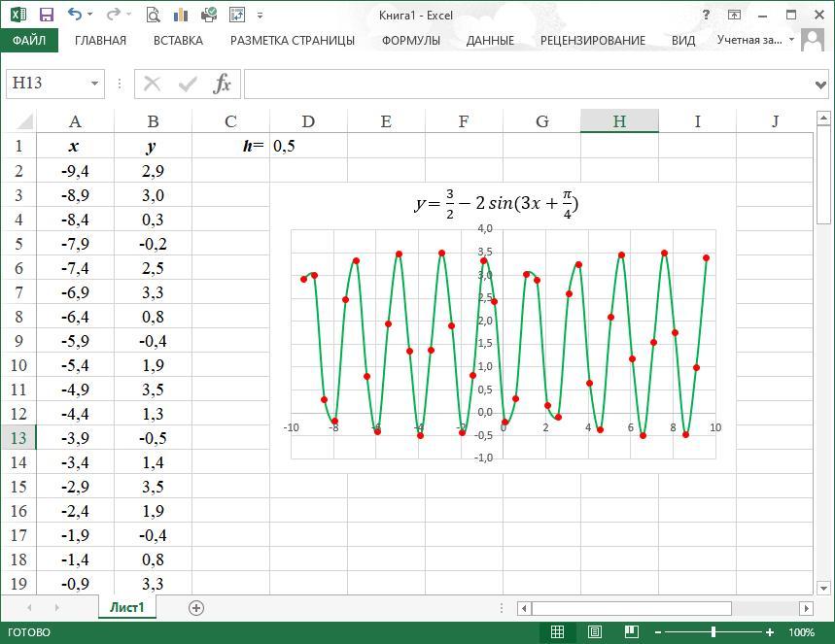Expand the formula bar chevron

pos(820,85)
